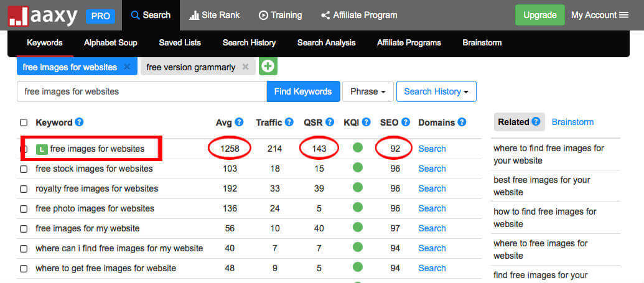Click the Jaaxy logo icon
644x283 pixels.
18,16
